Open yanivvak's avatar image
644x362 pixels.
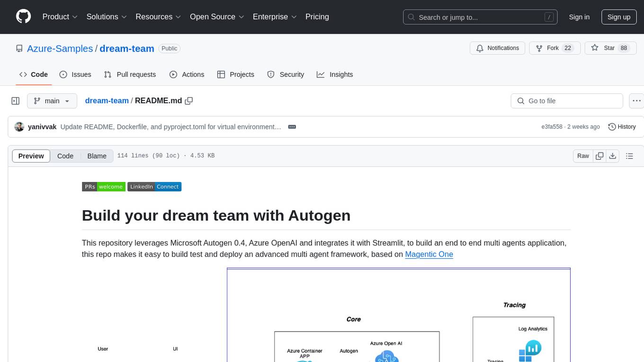point(19,127)
